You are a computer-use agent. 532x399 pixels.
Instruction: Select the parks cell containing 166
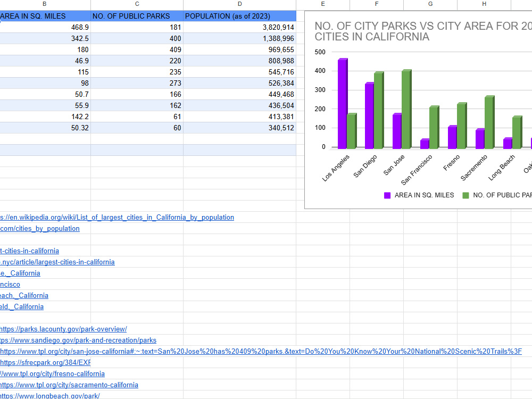point(137,94)
